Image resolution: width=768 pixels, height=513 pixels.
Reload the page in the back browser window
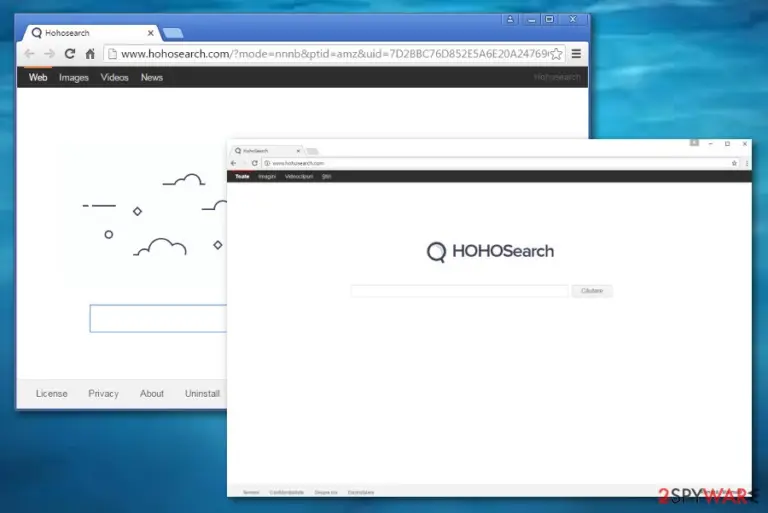pyautogui.click(x=70, y=54)
